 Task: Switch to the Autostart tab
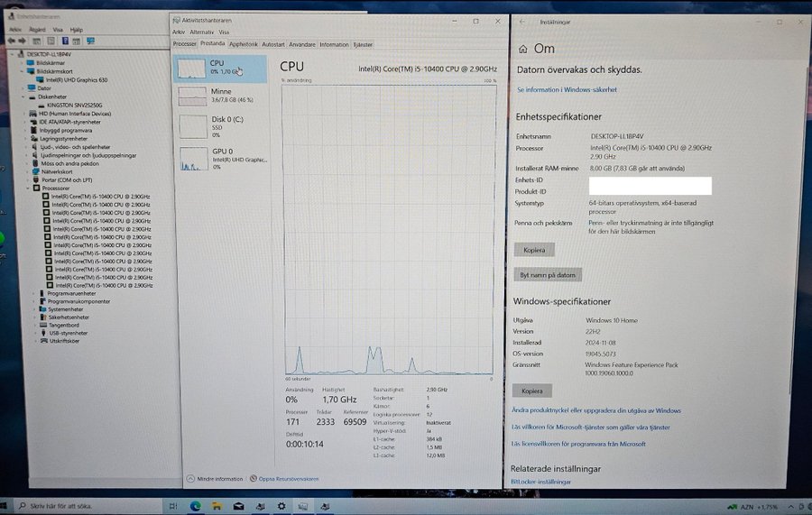coord(272,44)
